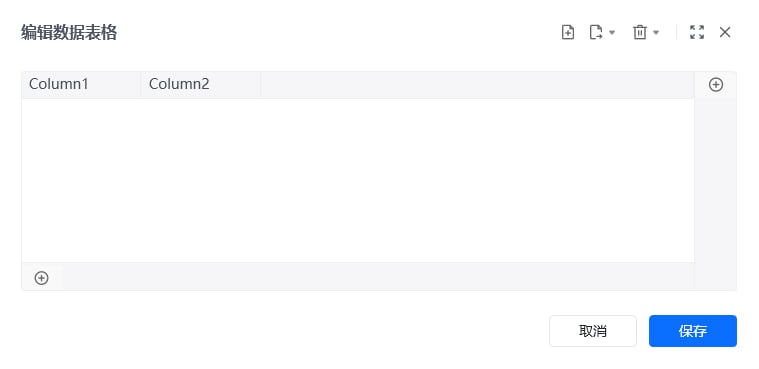Image resolution: width=759 pixels, height=369 pixels.
Task: Click the 编辑数据表格 dialog title
Action: pos(69,33)
